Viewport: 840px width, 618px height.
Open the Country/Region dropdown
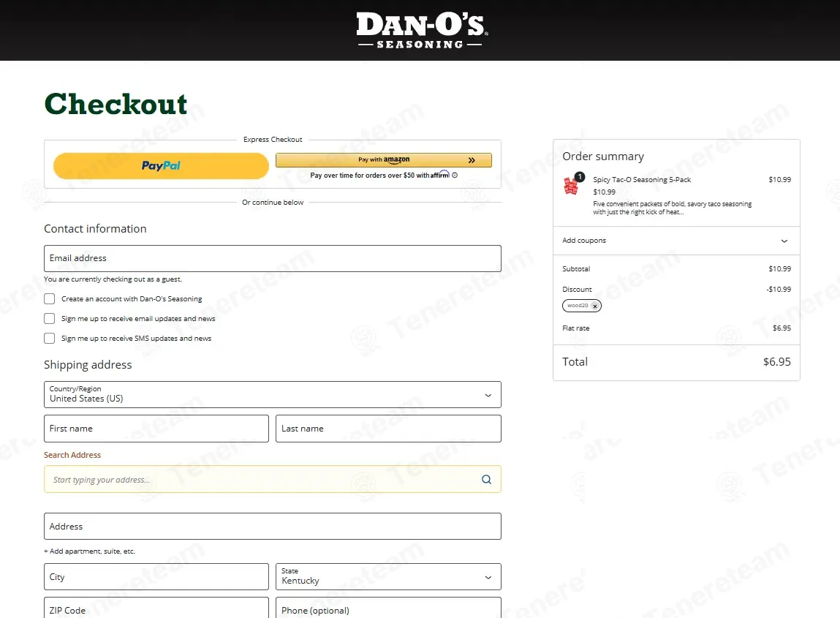[x=272, y=394]
